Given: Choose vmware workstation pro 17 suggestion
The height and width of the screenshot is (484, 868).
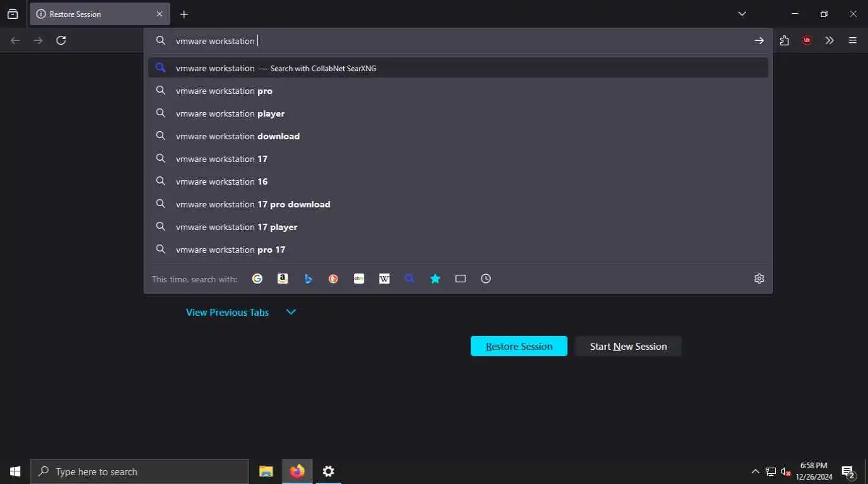Looking at the screenshot, I should 458,250.
